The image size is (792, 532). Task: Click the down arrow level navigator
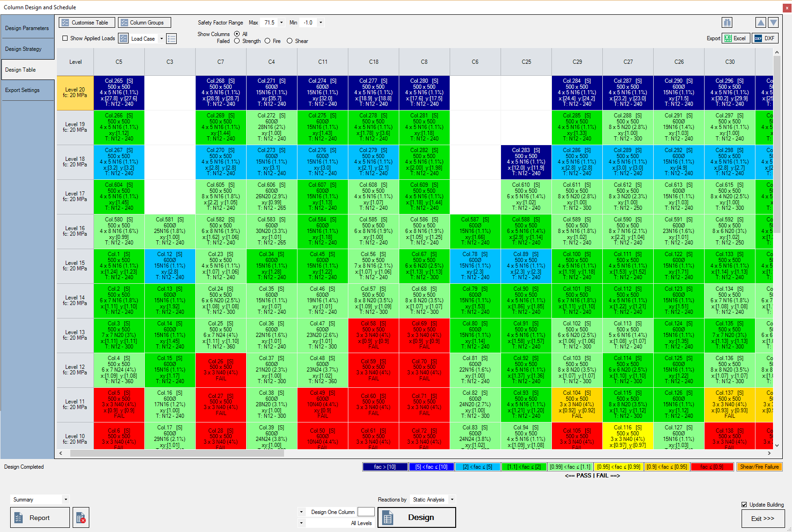(772, 22)
